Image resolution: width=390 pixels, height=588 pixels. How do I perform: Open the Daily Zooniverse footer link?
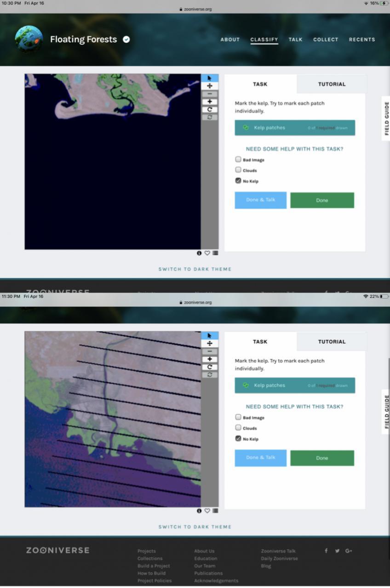(279, 559)
